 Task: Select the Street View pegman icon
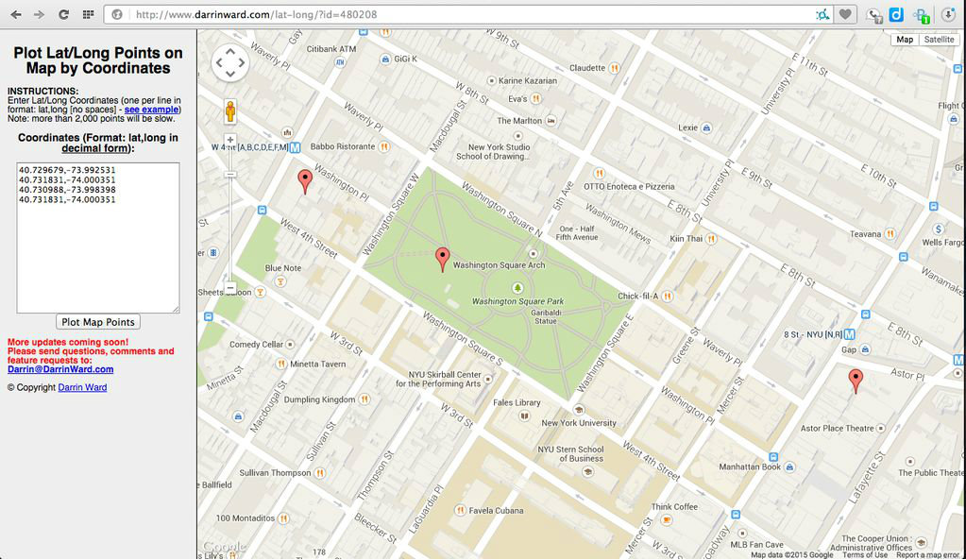[230, 111]
